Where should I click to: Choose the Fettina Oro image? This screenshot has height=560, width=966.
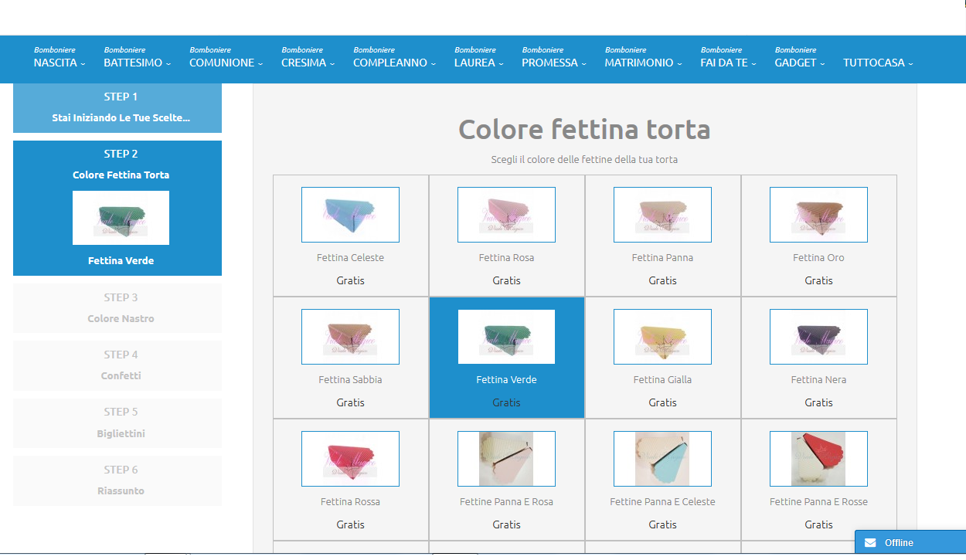818,215
